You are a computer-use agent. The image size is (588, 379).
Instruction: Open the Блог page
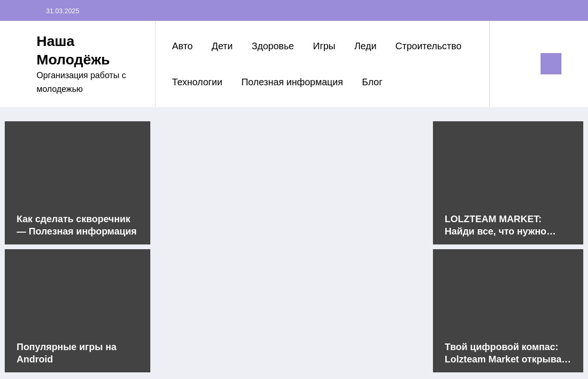tap(372, 82)
